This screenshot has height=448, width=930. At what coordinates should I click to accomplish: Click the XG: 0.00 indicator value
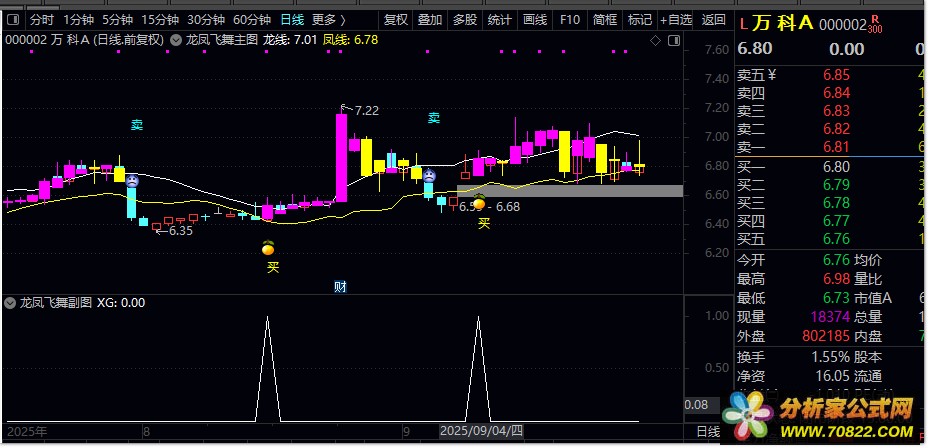point(121,303)
